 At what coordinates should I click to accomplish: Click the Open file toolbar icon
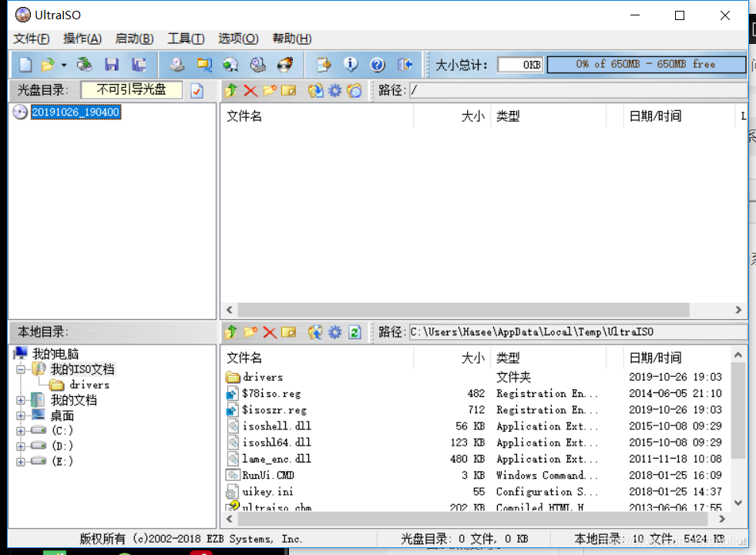48,65
